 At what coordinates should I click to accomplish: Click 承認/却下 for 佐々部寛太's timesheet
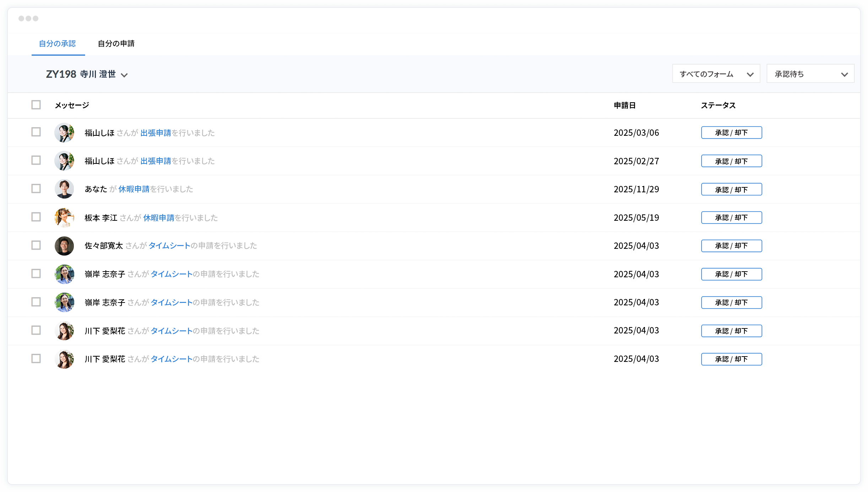(731, 246)
